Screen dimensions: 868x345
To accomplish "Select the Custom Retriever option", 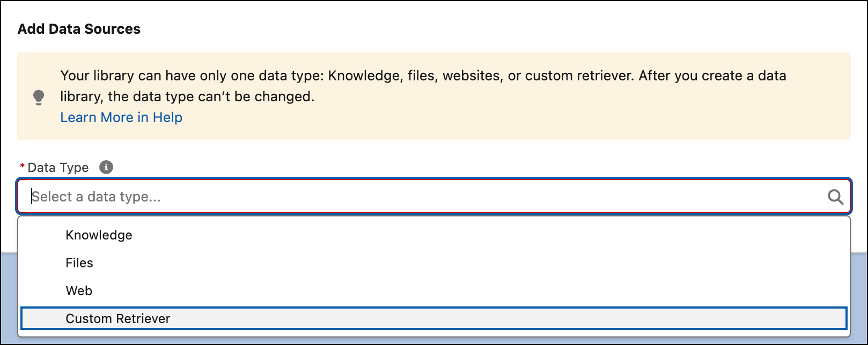I will 118,319.
